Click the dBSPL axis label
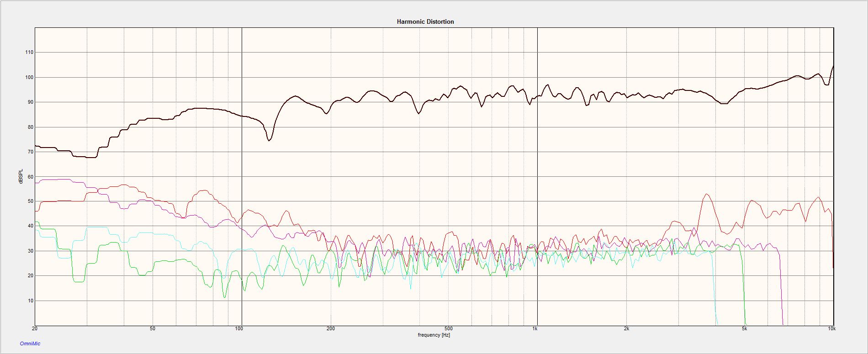 coord(21,176)
